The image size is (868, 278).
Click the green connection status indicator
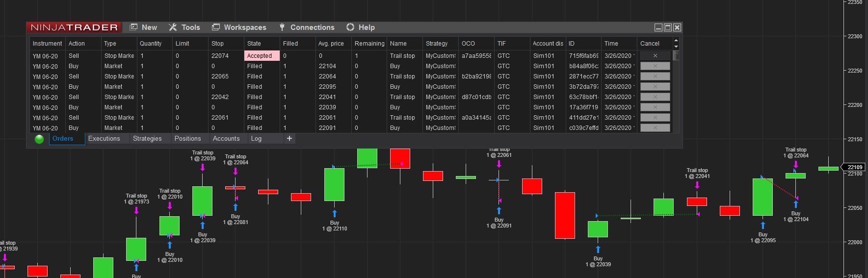[39, 139]
